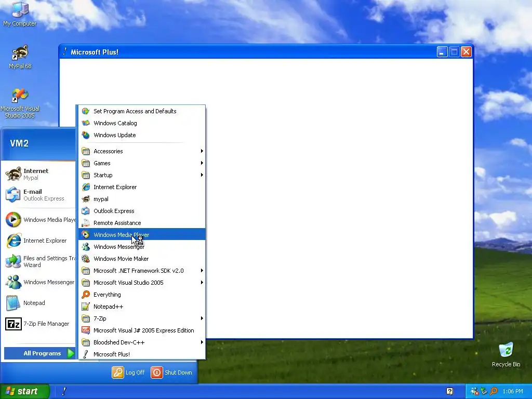
Task: Close the Microsoft Plus! window
Action: tap(466, 52)
